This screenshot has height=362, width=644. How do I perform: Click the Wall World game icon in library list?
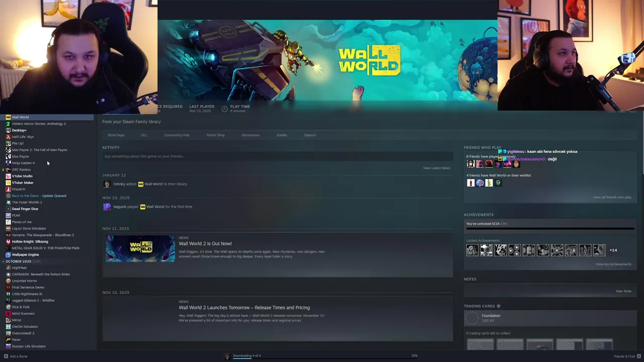8,117
